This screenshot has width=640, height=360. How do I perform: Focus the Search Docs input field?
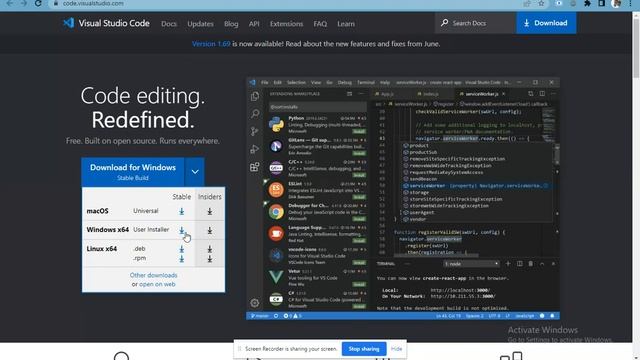476,23
